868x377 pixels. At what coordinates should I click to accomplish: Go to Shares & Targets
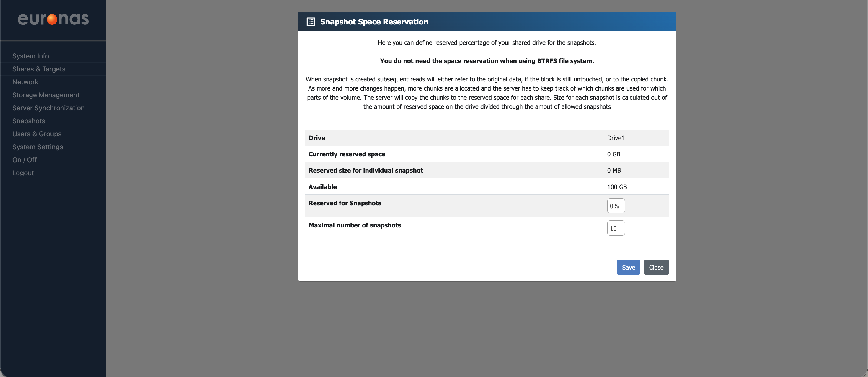pyautogui.click(x=39, y=69)
